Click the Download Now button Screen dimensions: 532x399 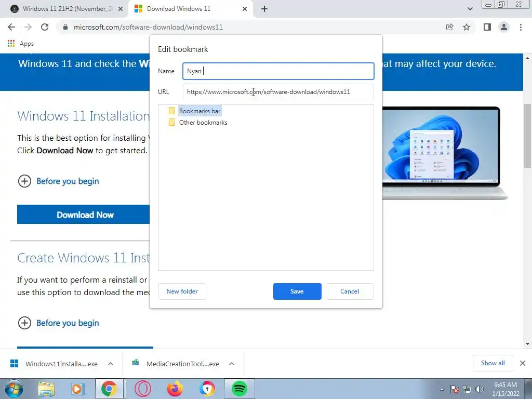[84, 215]
